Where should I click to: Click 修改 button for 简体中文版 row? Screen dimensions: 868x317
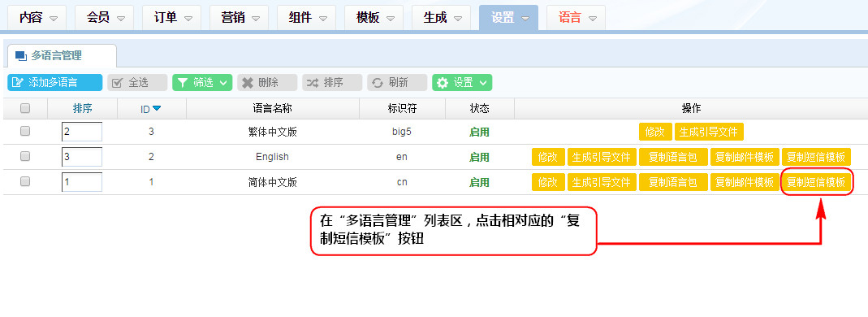(548, 182)
